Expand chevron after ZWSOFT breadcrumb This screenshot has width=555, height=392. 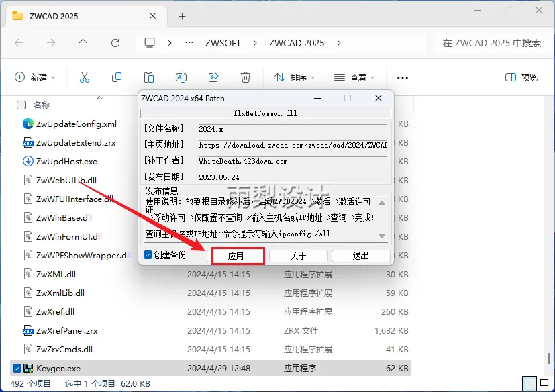tap(255, 43)
